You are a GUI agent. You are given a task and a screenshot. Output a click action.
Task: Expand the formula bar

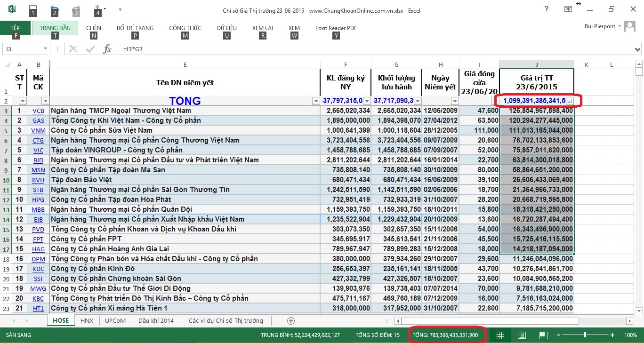point(638,49)
